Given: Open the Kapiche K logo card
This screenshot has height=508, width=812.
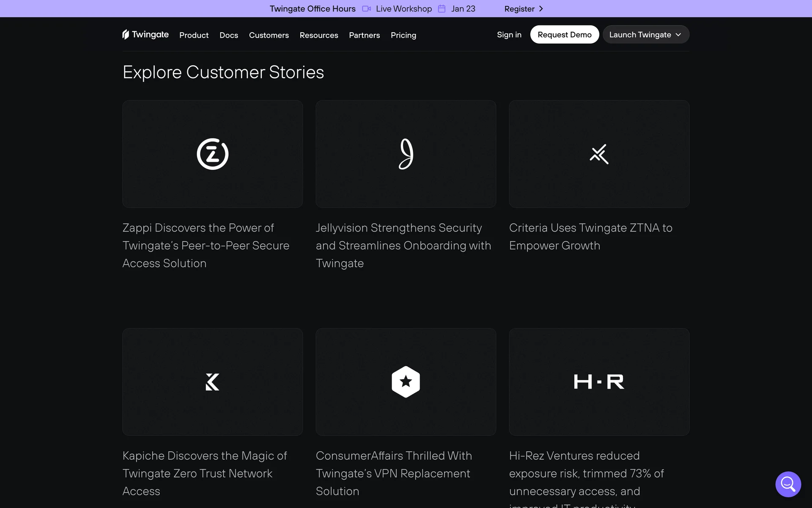Looking at the screenshot, I should pos(212,382).
